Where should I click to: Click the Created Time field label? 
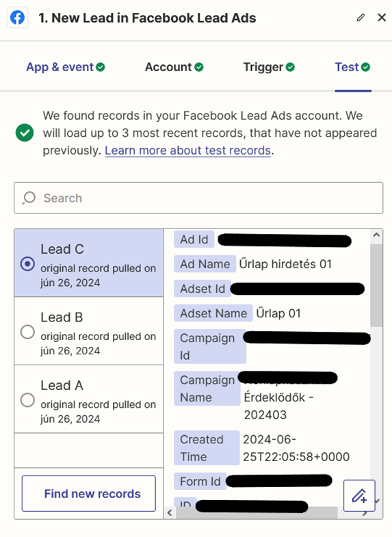click(207, 448)
